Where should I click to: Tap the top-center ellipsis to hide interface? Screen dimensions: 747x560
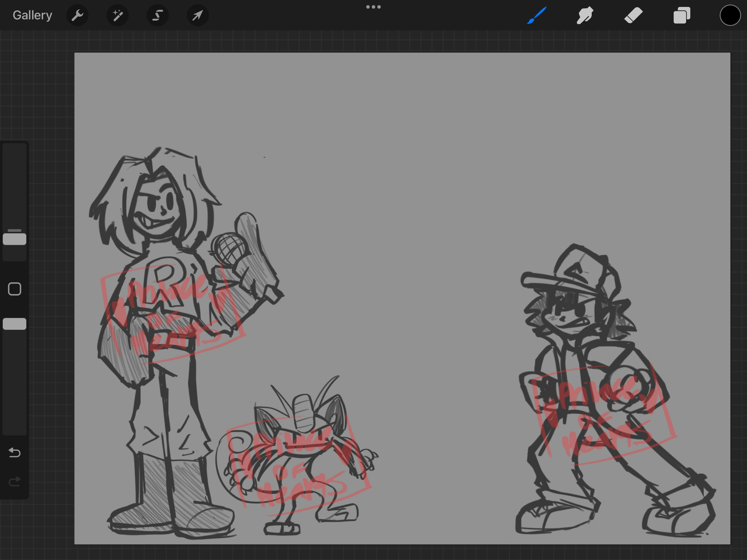[373, 6]
